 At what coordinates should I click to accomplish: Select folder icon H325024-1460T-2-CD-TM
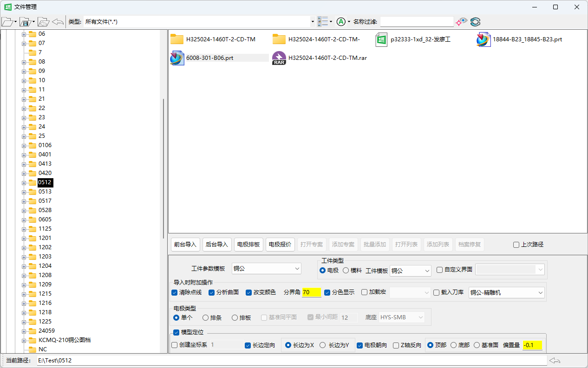click(176, 39)
